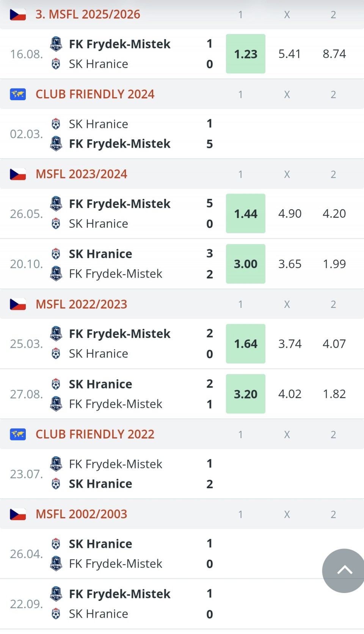
Task: Click Czech flag beside MSFL 2023/2024
Action: click(x=18, y=174)
